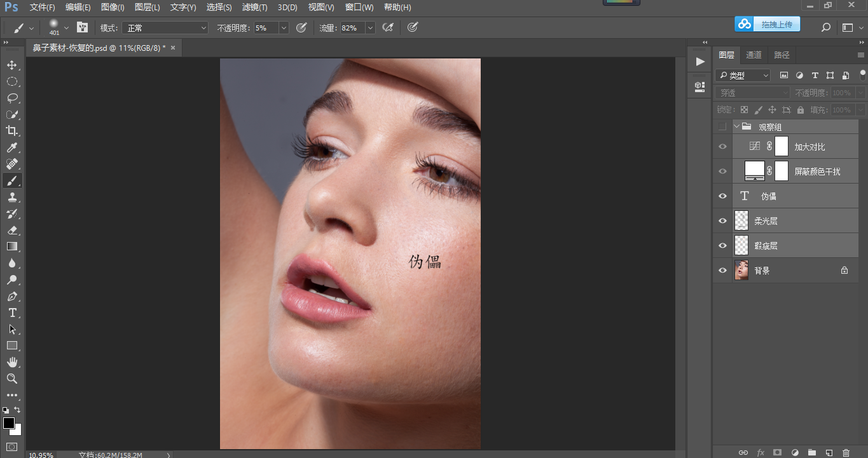This screenshot has height=458, width=868.
Task: Select the Path Selection tool
Action: 12,329
